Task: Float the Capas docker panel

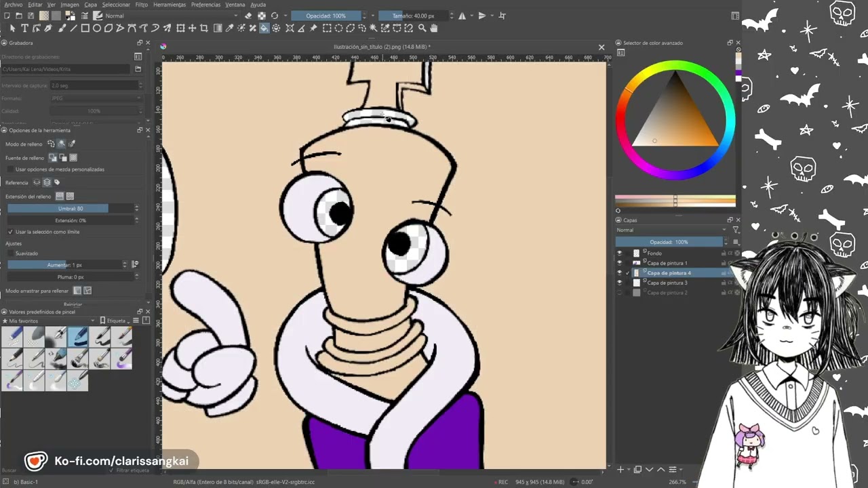Action: pos(730,220)
